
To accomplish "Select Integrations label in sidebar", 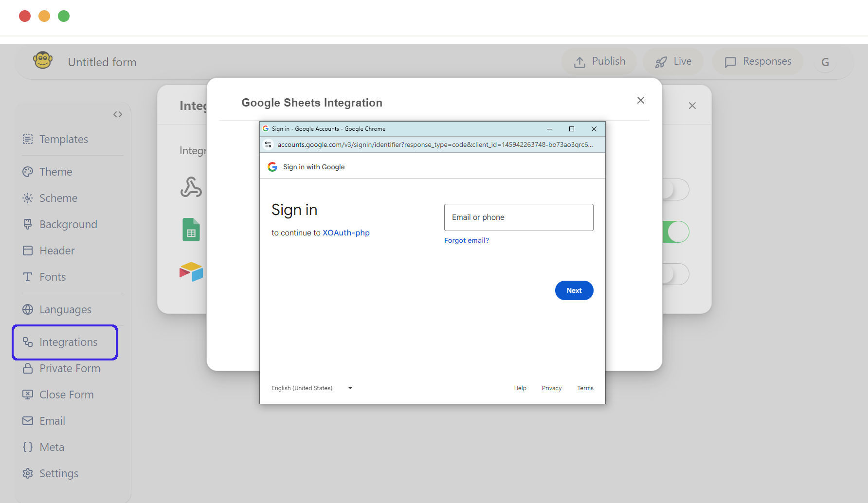I will tap(68, 342).
